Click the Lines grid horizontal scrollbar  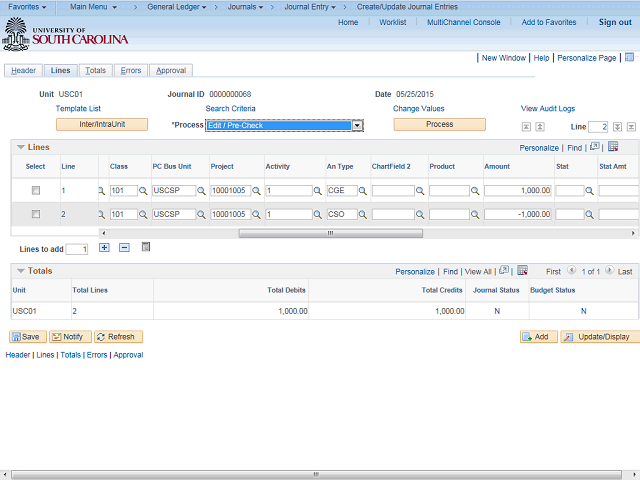click(x=330, y=233)
